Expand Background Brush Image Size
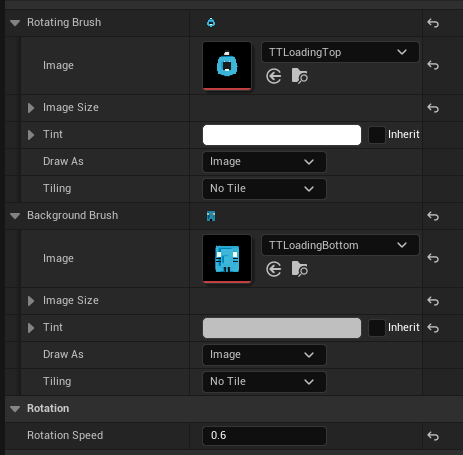 coord(31,301)
